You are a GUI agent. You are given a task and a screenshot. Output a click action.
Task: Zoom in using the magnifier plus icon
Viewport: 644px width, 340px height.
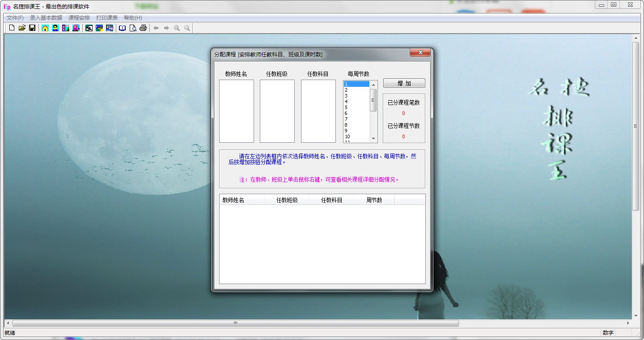(x=176, y=27)
